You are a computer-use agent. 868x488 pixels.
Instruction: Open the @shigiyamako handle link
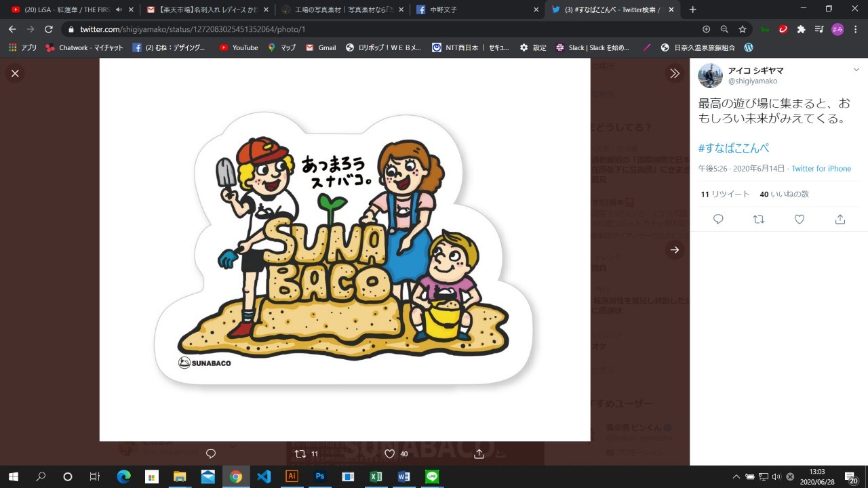click(x=753, y=81)
